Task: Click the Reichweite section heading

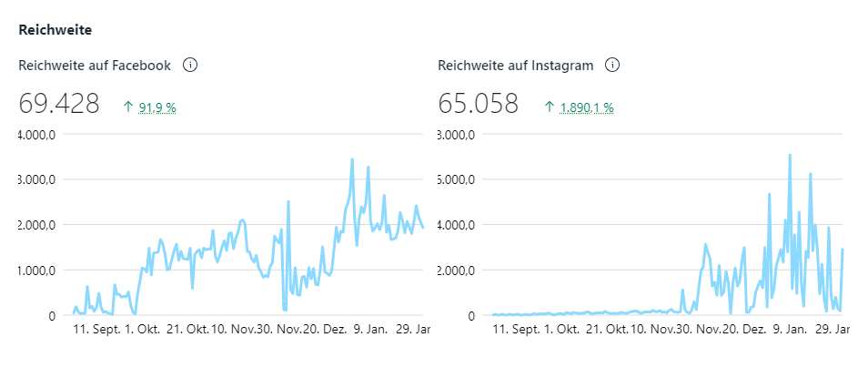Action: point(55,29)
